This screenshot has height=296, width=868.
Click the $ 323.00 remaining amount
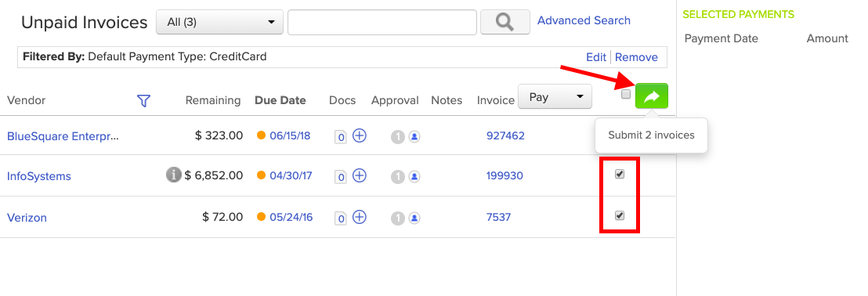click(219, 135)
